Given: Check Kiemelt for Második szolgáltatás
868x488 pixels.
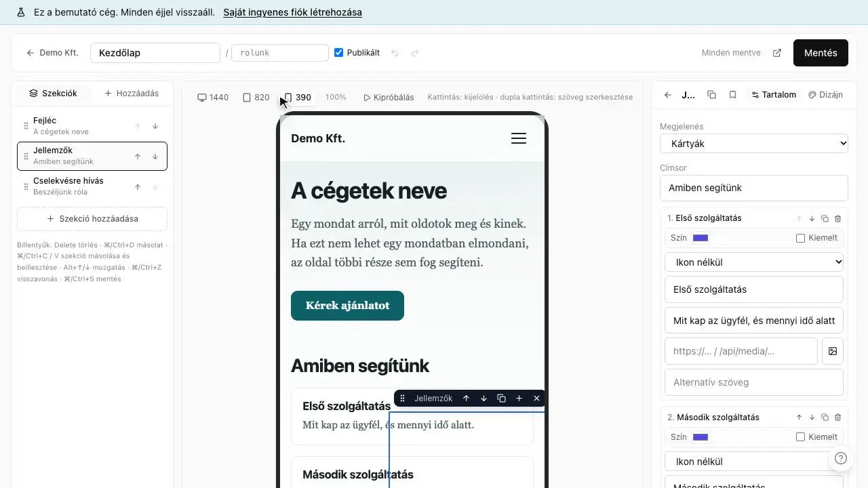Looking at the screenshot, I should click(x=800, y=437).
